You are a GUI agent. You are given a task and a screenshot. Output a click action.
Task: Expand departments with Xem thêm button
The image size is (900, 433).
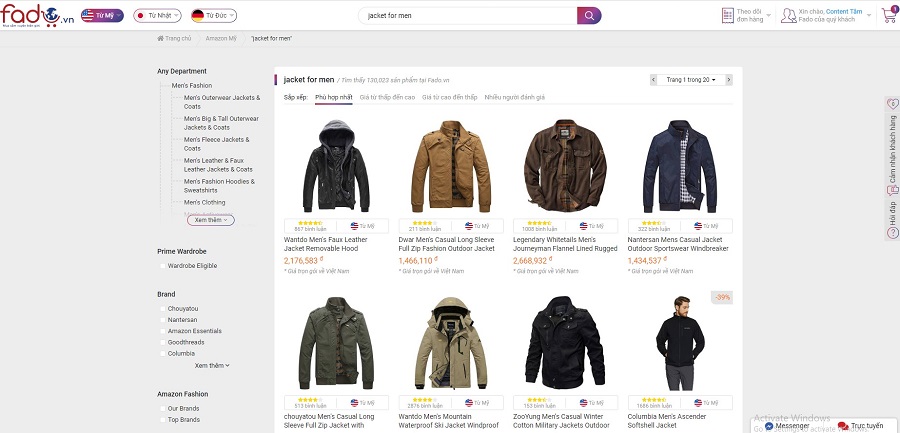(211, 220)
